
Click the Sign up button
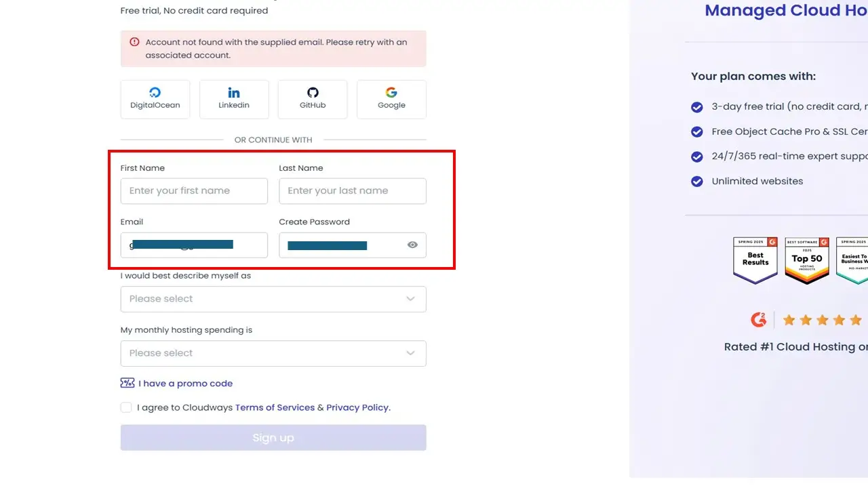point(273,438)
